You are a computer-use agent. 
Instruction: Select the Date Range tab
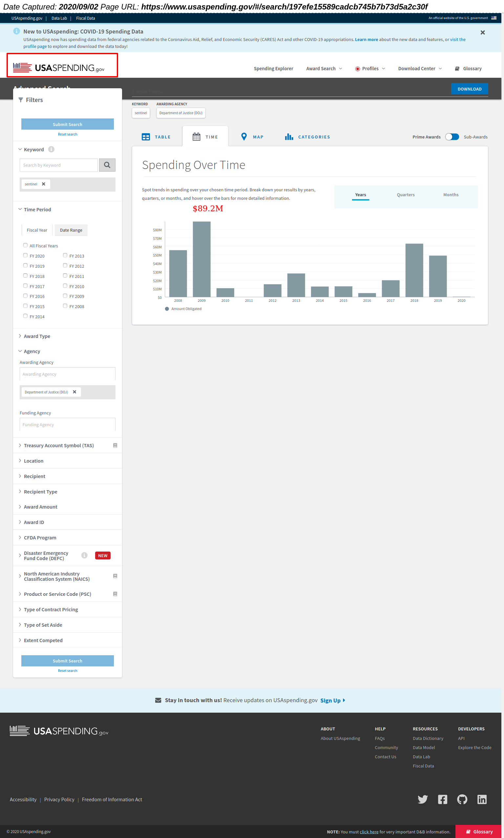pos(71,230)
